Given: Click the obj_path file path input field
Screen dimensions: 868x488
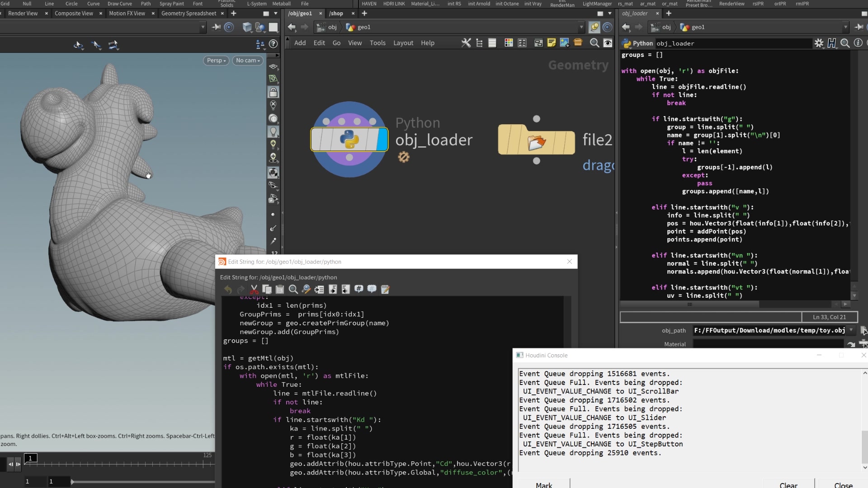Looking at the screenshot, I should pos(769,330).
